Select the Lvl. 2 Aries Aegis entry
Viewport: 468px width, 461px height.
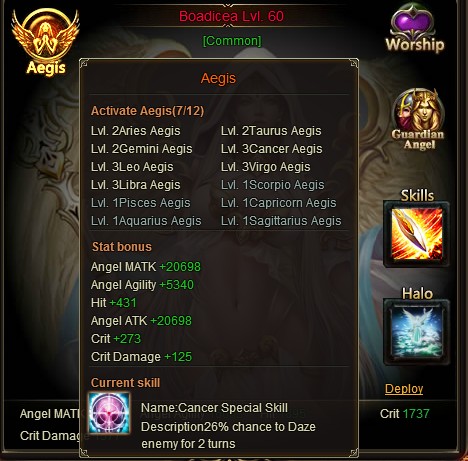(136, 131)
